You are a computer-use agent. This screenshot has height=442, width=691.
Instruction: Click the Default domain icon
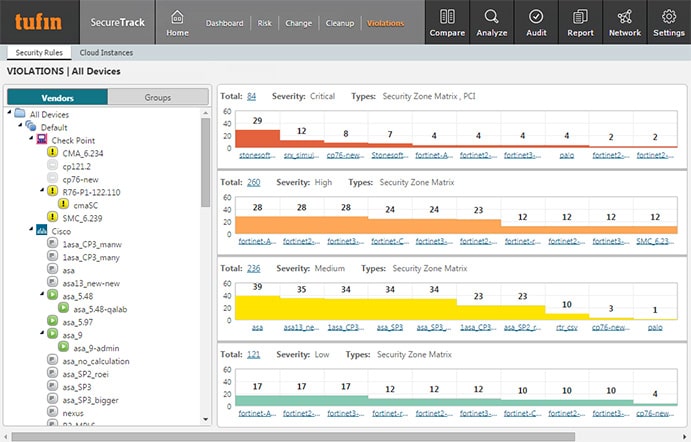click(30, 126)
